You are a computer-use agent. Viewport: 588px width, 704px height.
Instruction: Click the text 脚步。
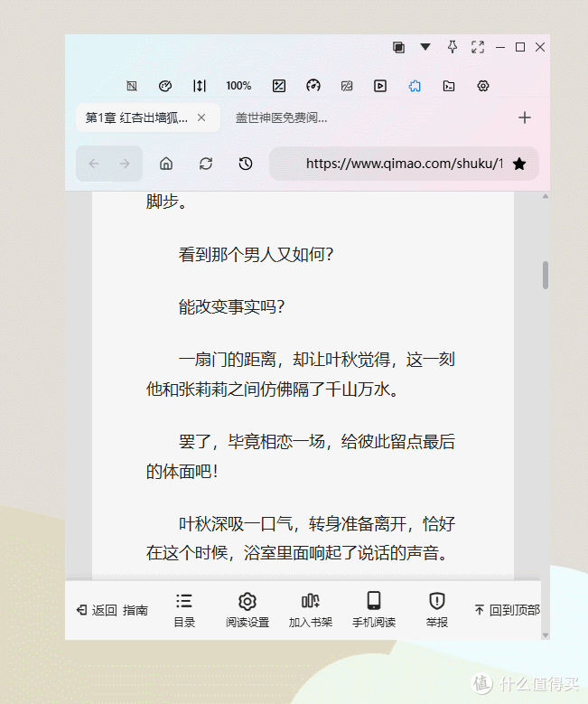pos(166,202)
